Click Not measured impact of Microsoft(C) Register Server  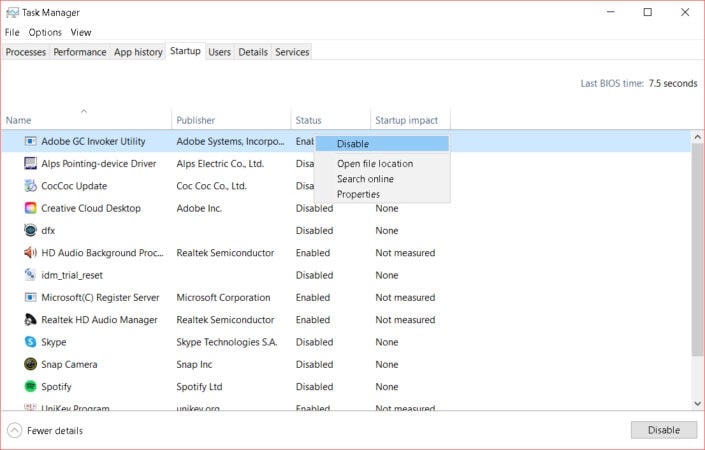(x=405, y=297)
